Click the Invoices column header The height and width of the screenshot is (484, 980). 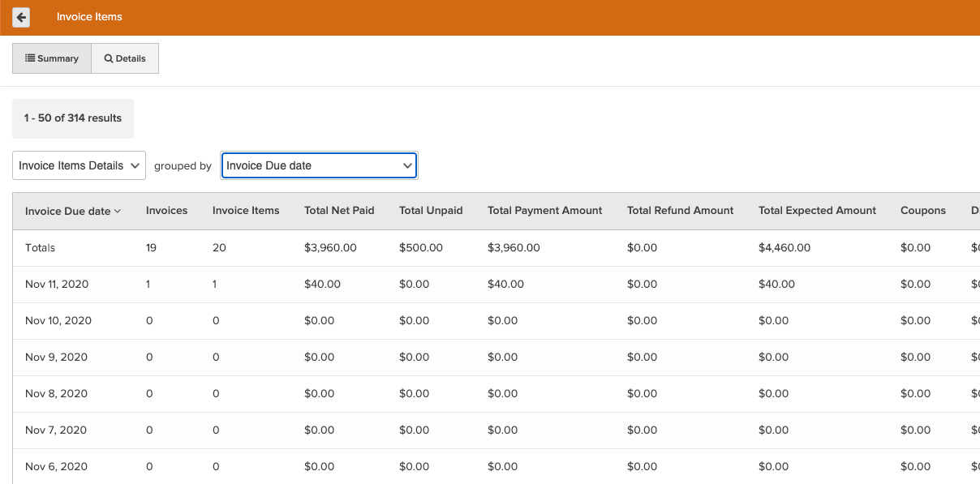coord(166,211)
